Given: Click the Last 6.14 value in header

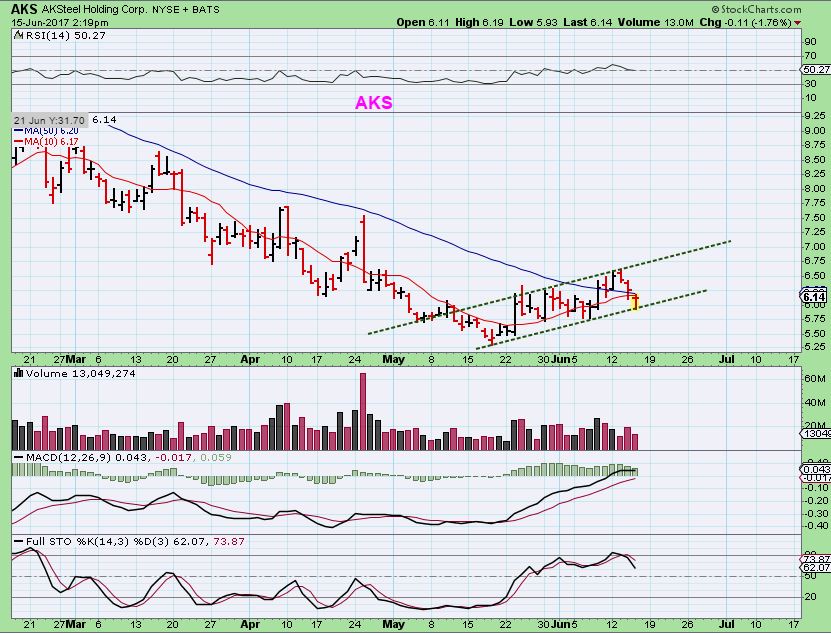Looking at the screenshot, I should coord(588,22).
